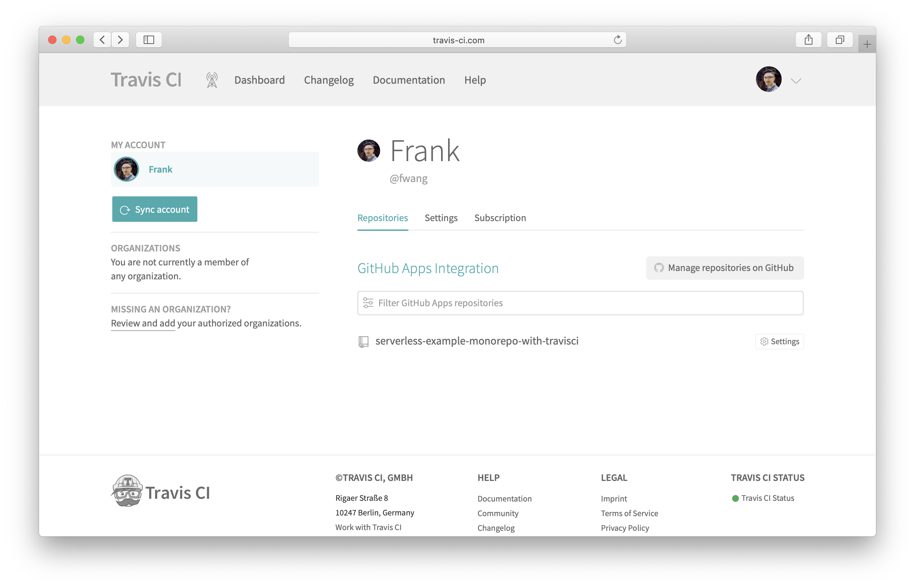Toggle the Safari sidebar icon
915x588 pixels.
149,40
